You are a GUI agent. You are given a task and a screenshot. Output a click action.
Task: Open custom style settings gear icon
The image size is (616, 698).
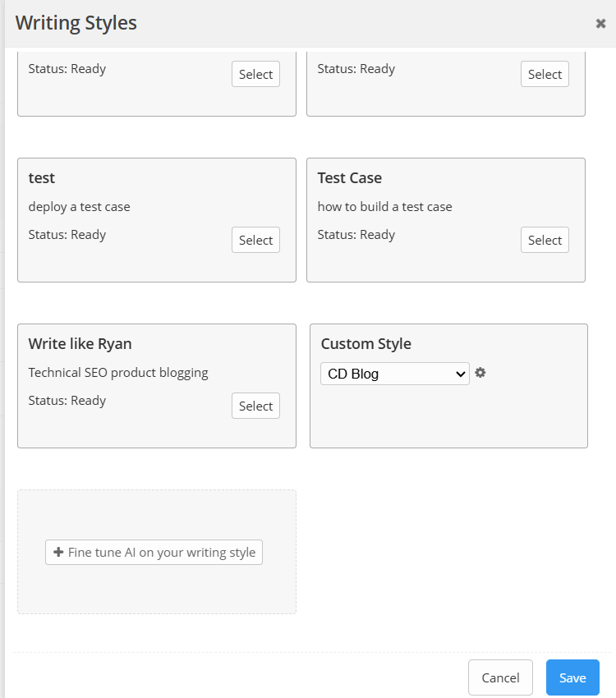480,373
